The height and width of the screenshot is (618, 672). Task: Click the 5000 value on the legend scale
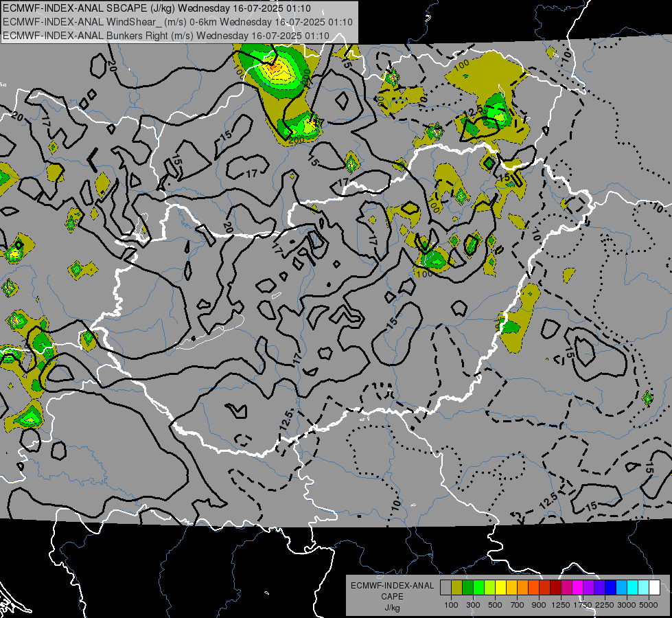pyautogui.click(x=649, y=605)
